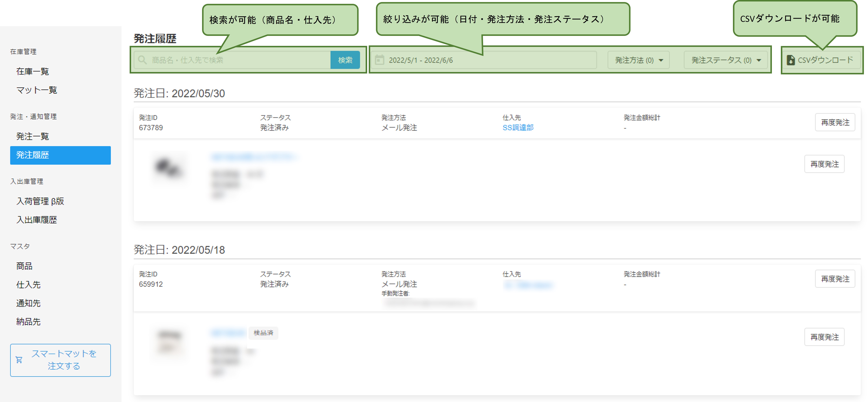Click order ID 673789
Image resolution: width=868 pixels, height=402 pixels.
tap(151, 128)
